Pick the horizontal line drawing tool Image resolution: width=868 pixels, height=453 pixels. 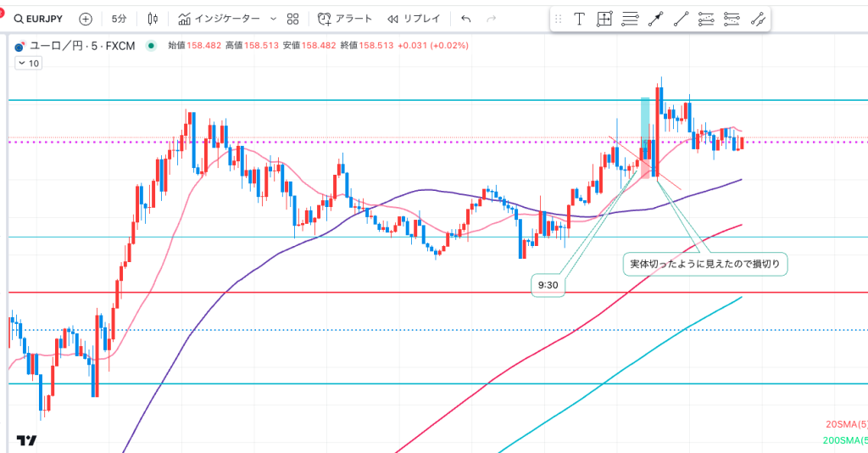630,19
